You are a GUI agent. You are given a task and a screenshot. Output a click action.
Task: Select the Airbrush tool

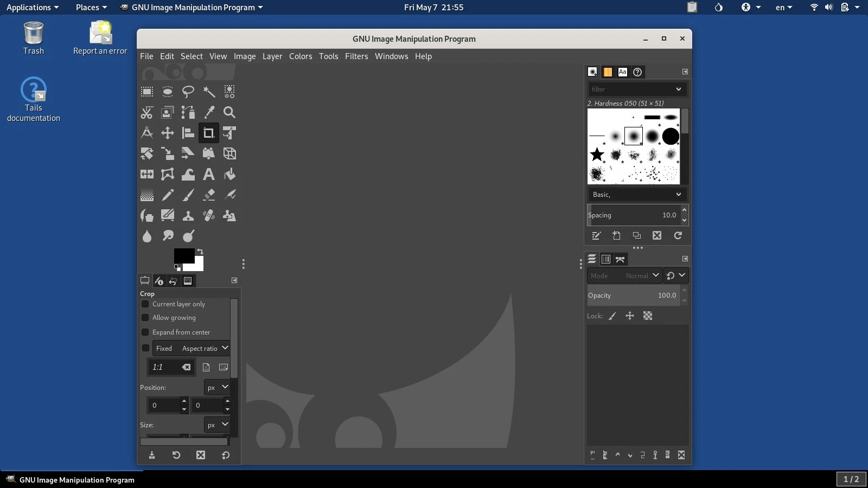(229, 195)
